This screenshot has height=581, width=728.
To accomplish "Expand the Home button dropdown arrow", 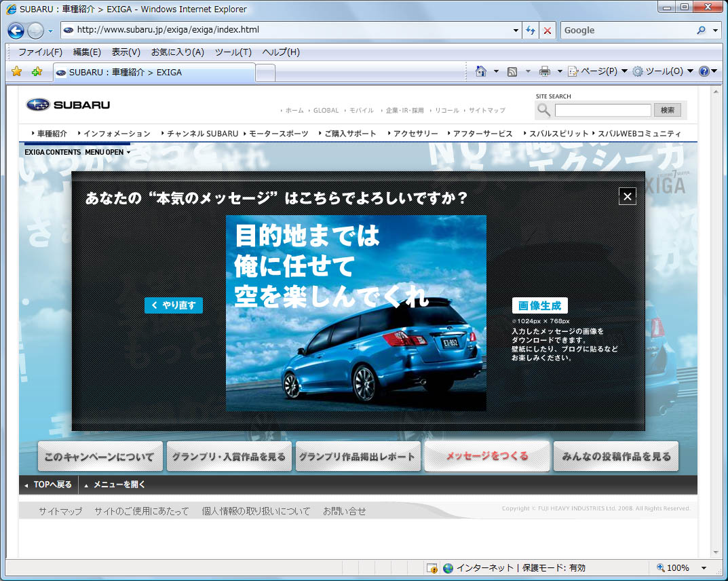I will click(x=496, y=71).
